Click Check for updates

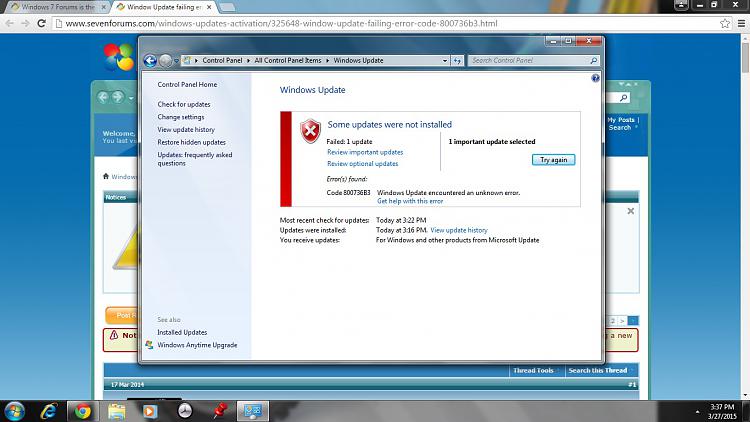click(184, 104)
